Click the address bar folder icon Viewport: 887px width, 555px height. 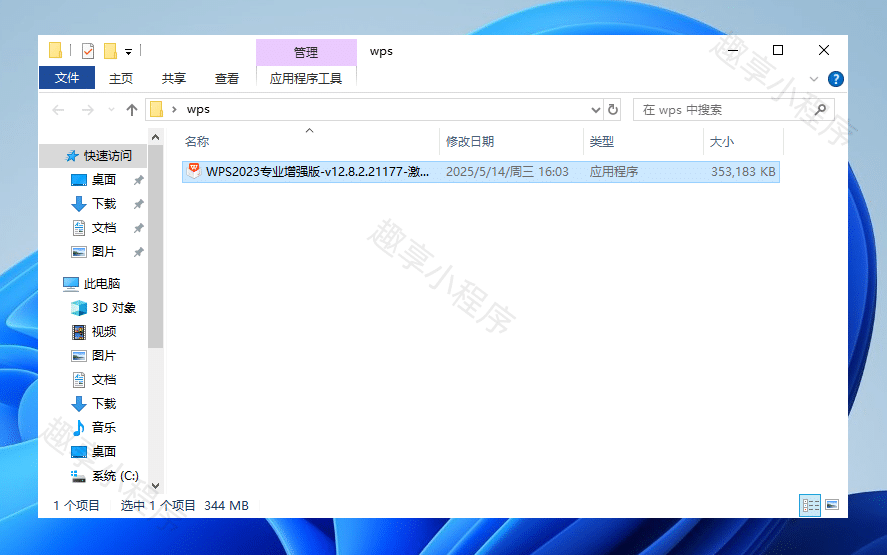(x=157, y=109)
